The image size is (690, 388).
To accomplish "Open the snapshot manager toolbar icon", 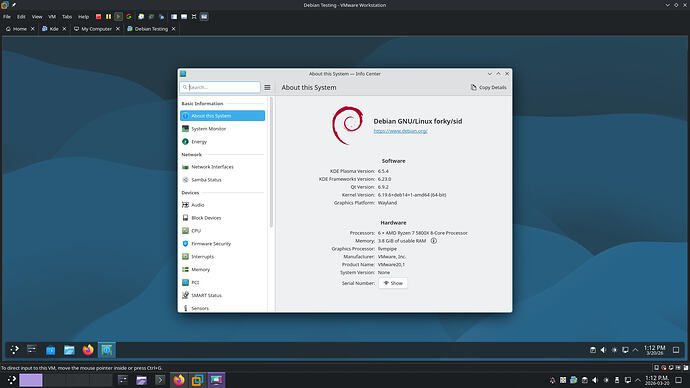I will [x=161, y=17].
